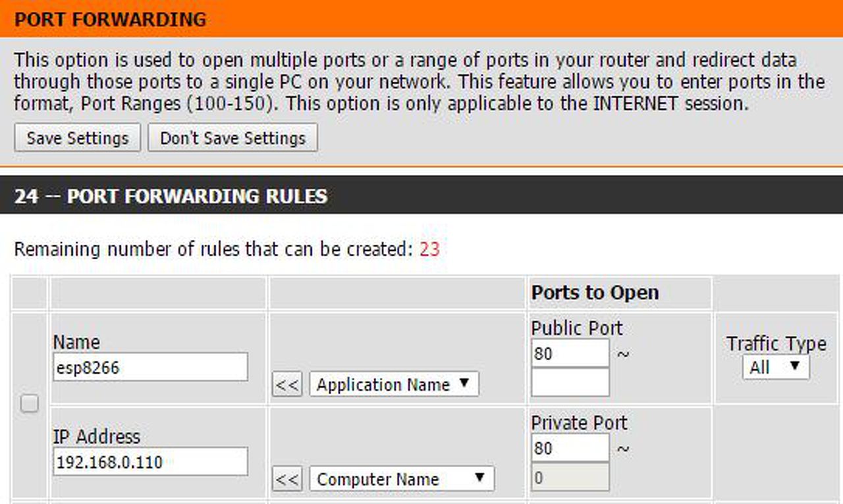Click the empty Public Port end field
Image resolution: width=843 pixels, height=504 pixels.
tap(570, 382)
